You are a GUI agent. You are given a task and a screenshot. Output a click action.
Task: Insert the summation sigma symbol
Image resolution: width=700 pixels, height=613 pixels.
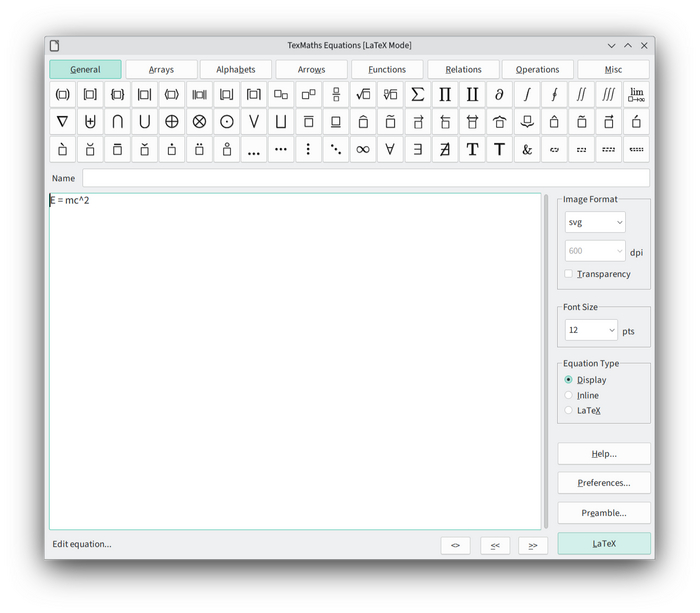point(418,95)
